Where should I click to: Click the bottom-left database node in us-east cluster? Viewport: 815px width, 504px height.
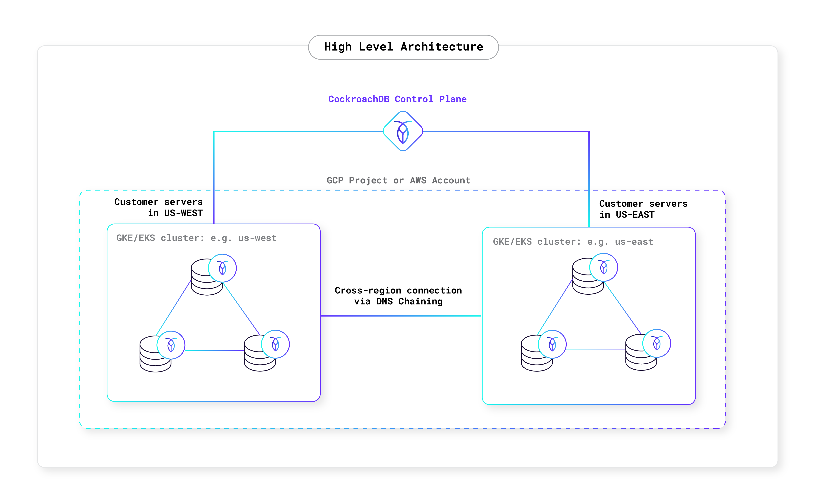pos(543,351)
